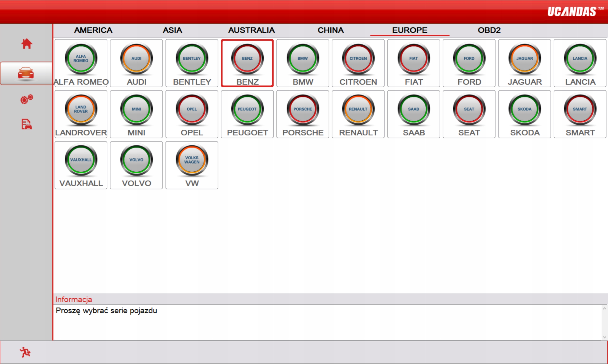Go to the CHINA tab

pyautogui.click(x=330, y=30)
